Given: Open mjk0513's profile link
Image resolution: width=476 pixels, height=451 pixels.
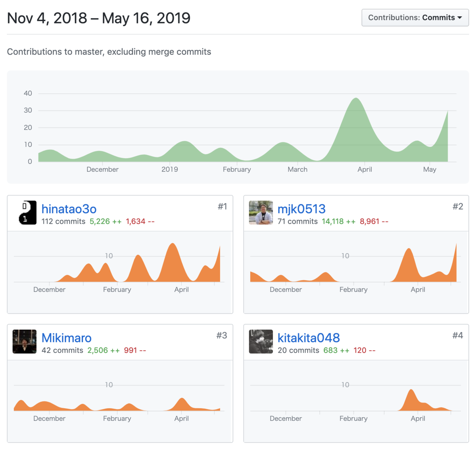Looking at the screenshot, I should pos(301,209).
